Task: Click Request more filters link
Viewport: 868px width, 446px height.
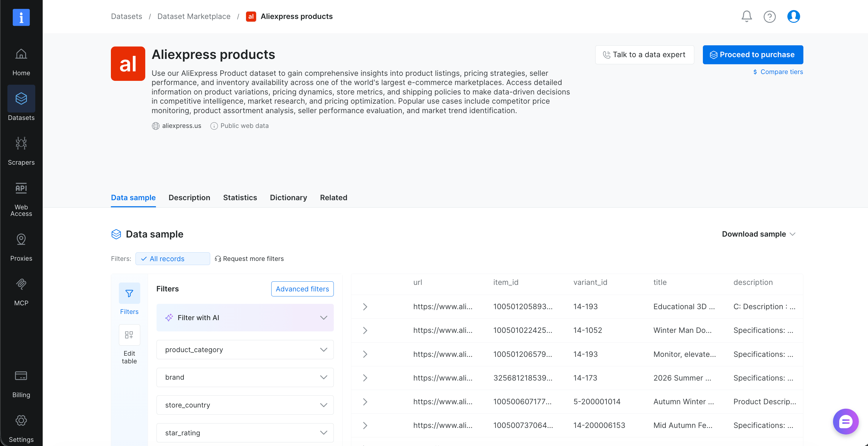Action: point(249,259)
